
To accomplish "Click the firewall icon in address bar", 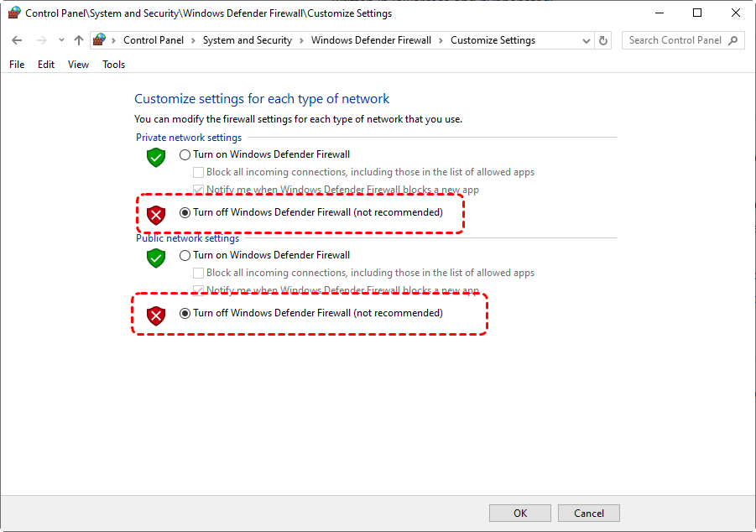I will pyautogui.click(x=101, y=40).
